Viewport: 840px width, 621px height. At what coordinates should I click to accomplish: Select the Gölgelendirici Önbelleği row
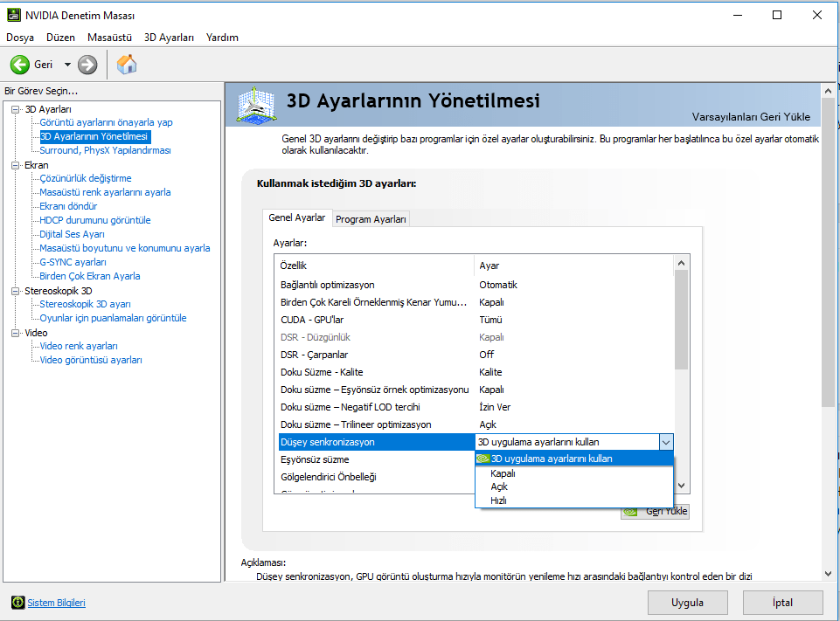[377, 477]
